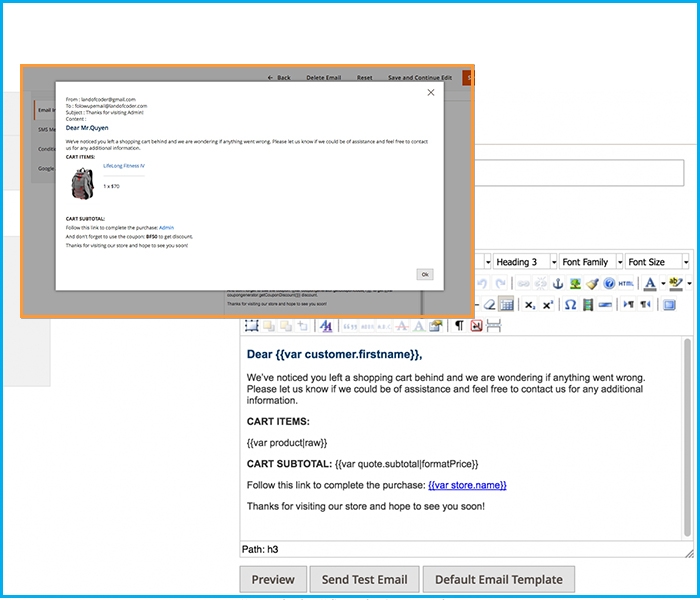Click the Edit CSS Style icon
Viewport: 700px width, 600px height.
pyautogui.click(x=326, y=326)
